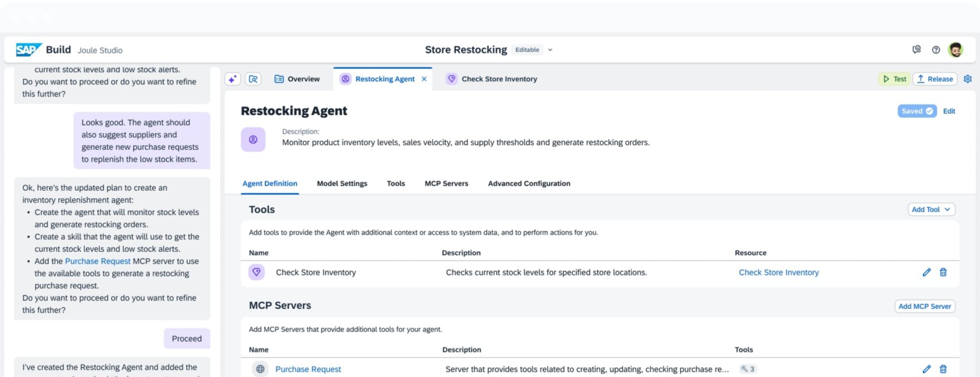Open the Check Store Inventory resource link
The image size is (980, 377).
click(779, 273)
